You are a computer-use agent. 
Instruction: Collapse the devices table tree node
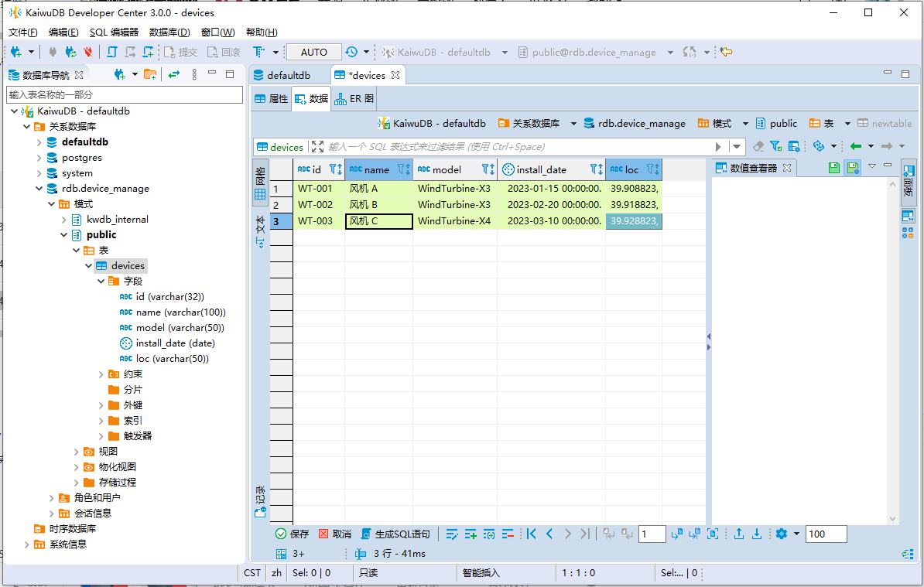pyautogui.click(x=88, y=265)
